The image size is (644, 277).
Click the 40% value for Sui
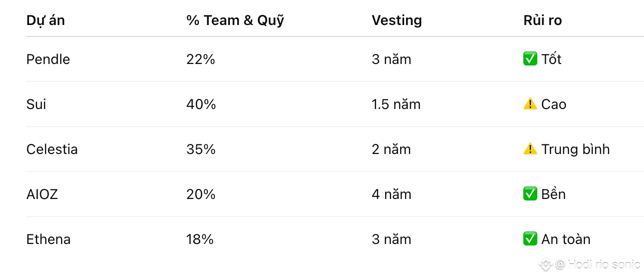(201, 104)
